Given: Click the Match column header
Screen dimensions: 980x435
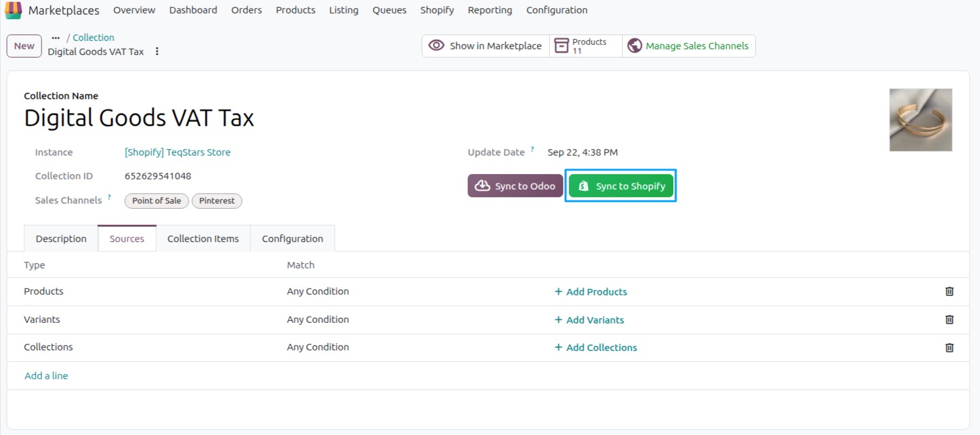Looking at the screenshot, I should (x=301, y=265).
